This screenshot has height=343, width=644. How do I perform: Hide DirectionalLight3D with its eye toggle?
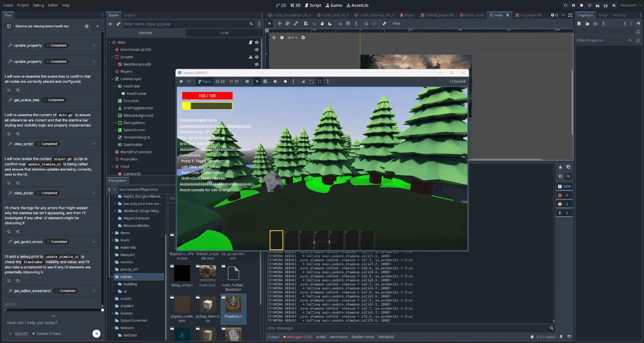tap(257, 50)
